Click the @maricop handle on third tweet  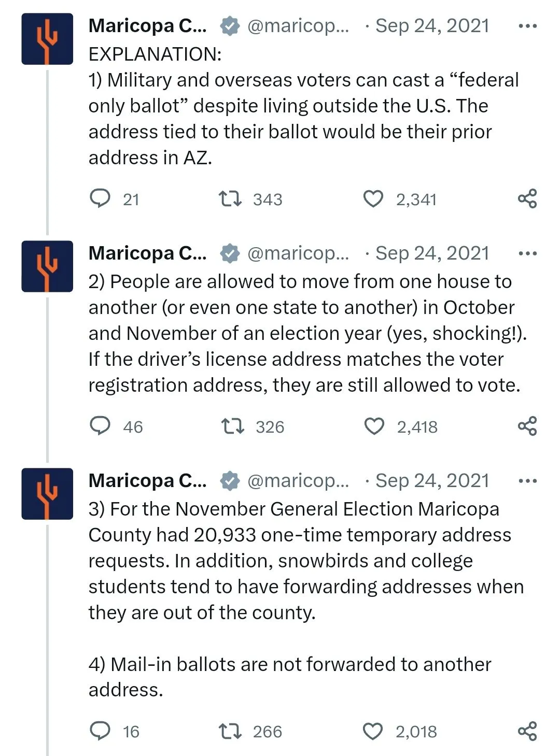tap(298, 481)
